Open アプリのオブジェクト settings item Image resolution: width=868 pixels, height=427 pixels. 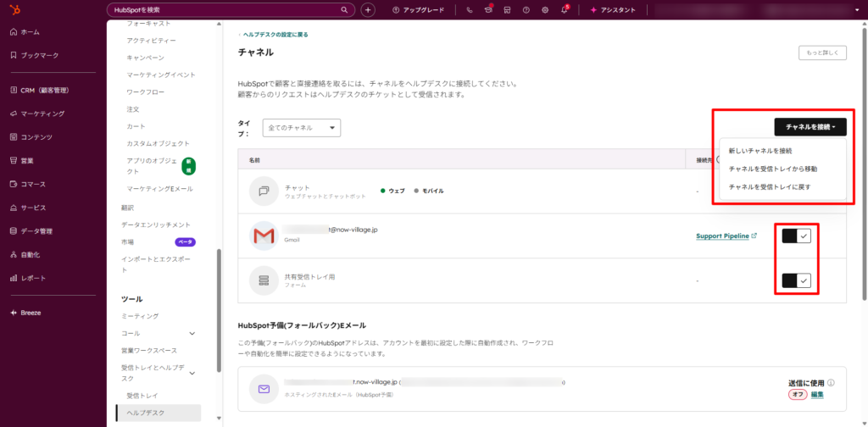(x=152, y=166)
